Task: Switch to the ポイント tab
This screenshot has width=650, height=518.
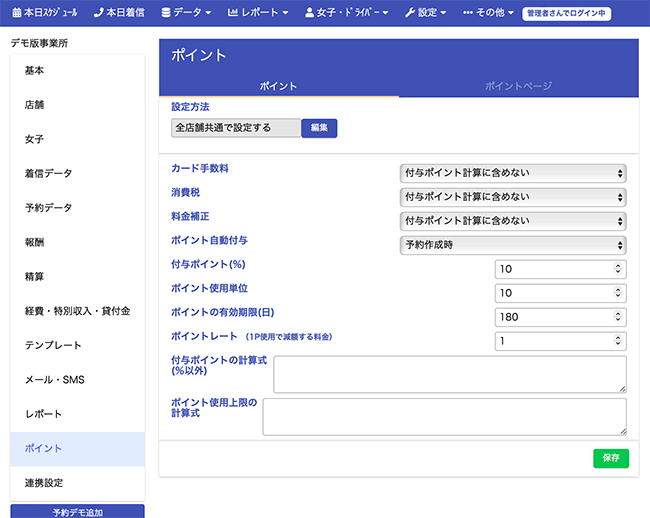Action: click(x=279, y=86)
